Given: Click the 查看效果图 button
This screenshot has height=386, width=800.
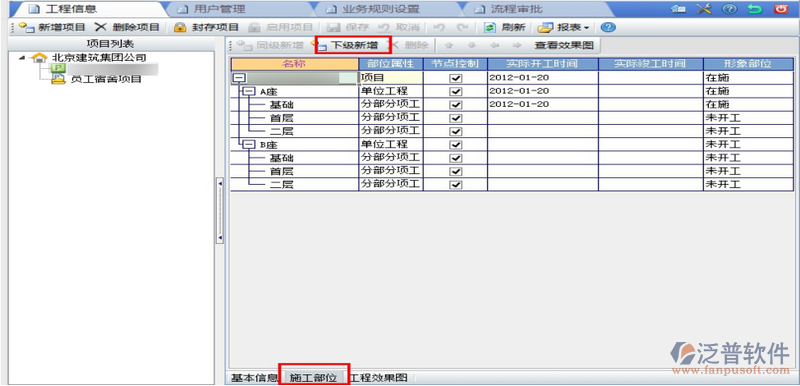Looking at the screenshot, I should click(564, 45).
